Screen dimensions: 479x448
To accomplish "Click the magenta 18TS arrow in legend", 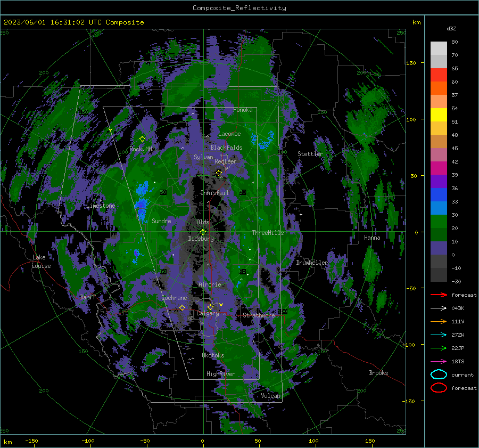I will (x=439, y=362).
